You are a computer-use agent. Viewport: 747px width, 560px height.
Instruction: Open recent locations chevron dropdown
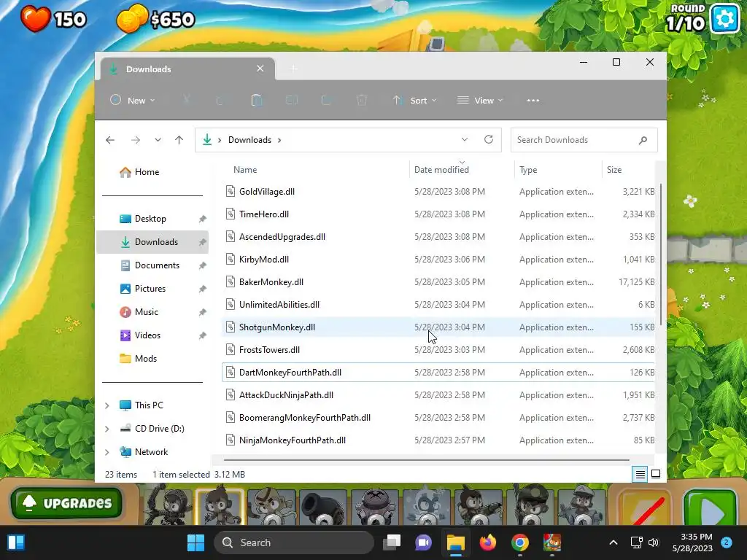coord(158,140)
